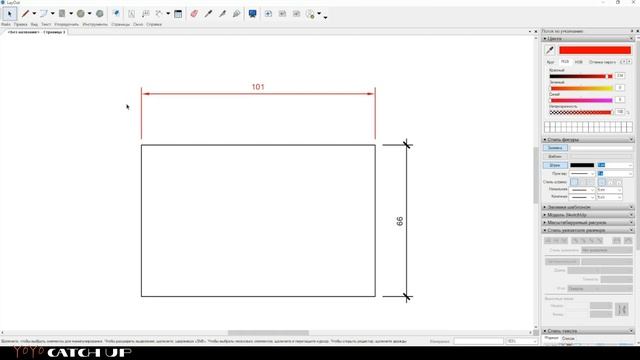This screenshot has height=360, width=640.
Task: Click the Add Page icon
Action: [268, 14]
